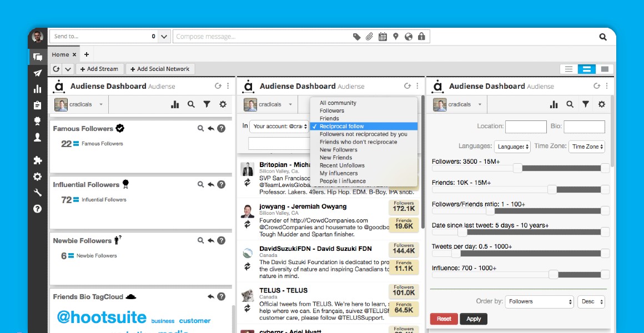
Task: Open Assignments clipboard icon in the sidebar
Action: [37, 105]
